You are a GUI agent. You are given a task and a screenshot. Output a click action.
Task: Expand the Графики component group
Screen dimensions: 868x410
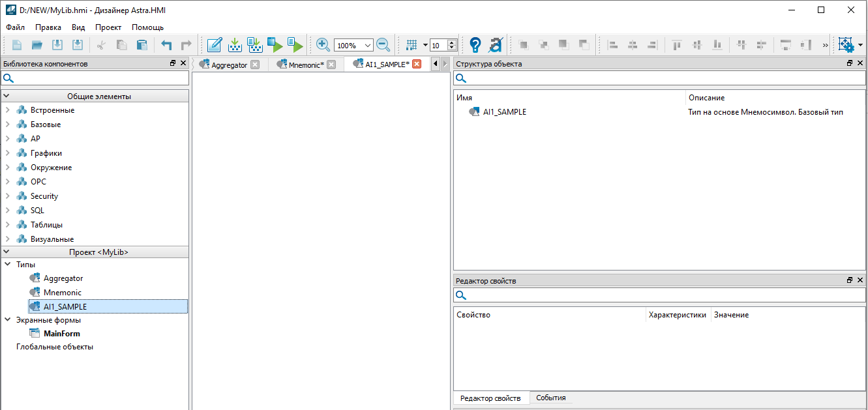7,153
